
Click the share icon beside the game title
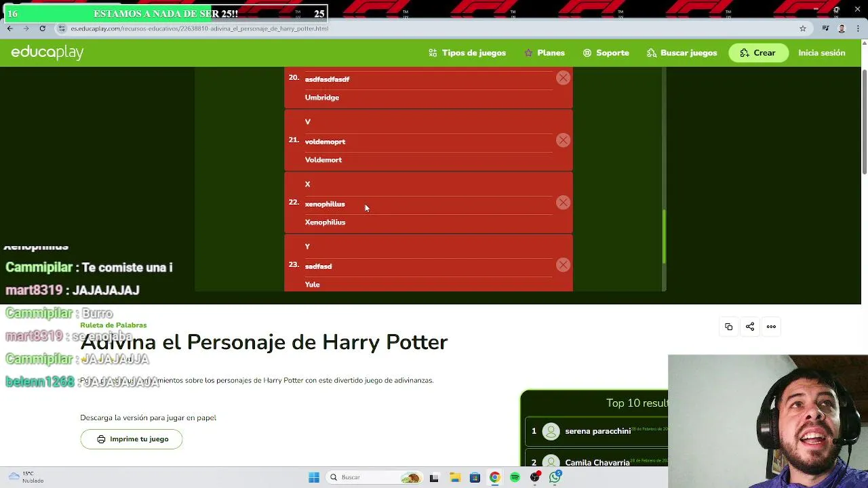point(750,327)
